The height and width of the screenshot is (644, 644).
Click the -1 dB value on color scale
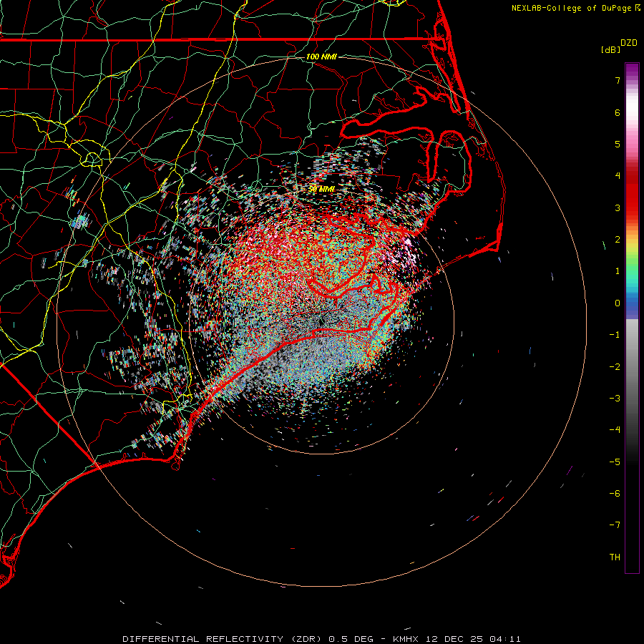615,335
